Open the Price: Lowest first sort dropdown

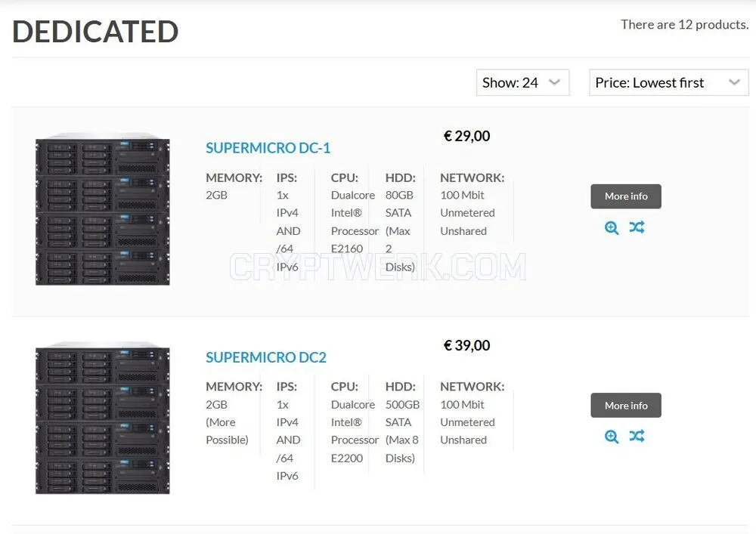click(669, 82)
